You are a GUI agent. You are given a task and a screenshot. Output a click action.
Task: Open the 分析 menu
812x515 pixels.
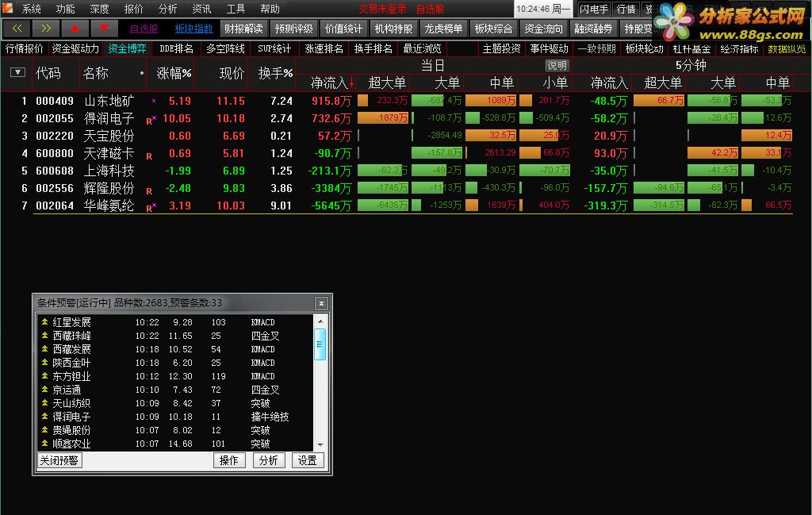(x=168, y=9)
